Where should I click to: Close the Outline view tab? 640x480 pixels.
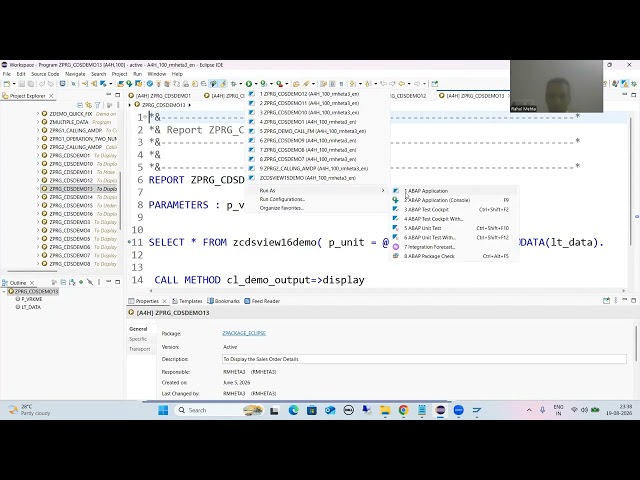pos(32,282)
